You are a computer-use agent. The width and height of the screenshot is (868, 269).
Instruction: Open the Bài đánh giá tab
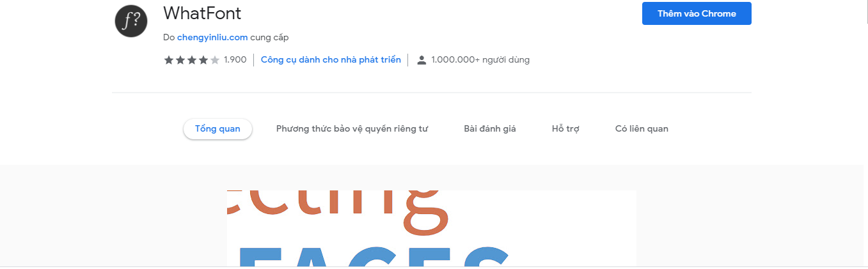pyautogui.click(x=490, y=128)
